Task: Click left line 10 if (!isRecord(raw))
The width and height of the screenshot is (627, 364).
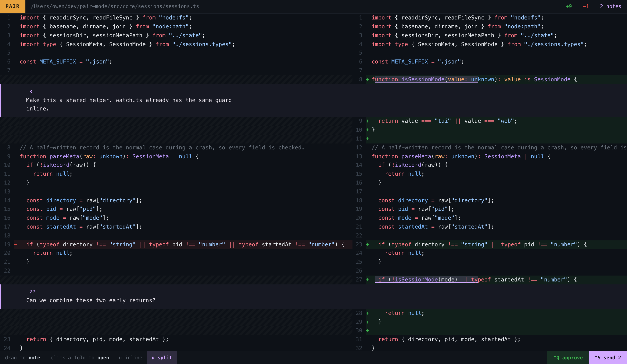Action: pos(61,165)
